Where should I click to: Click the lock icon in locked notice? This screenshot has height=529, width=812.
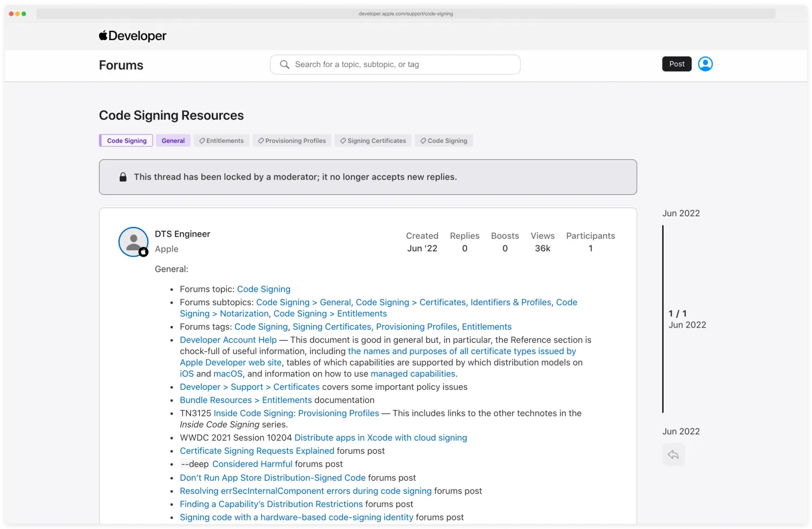click(x=123, y=177)
